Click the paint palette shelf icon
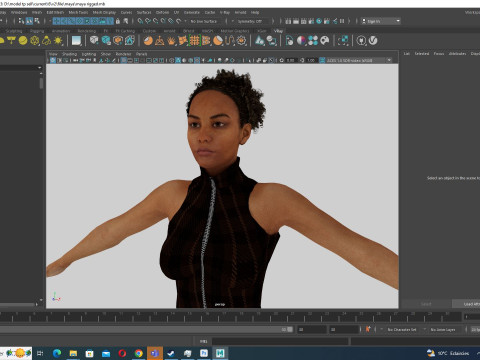 (325, 41)
